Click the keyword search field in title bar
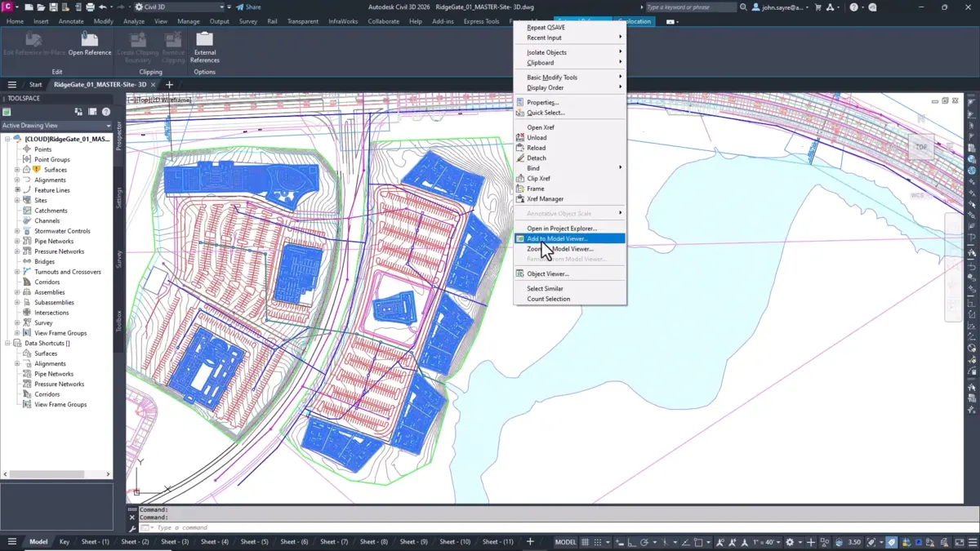 [x=690, y=7]
